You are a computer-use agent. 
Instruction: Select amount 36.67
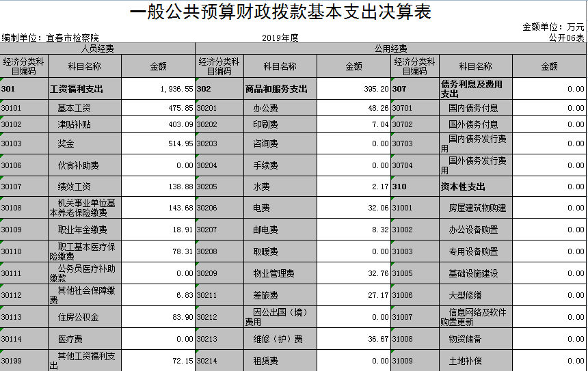pyautogui.click(x=353, y=339)
